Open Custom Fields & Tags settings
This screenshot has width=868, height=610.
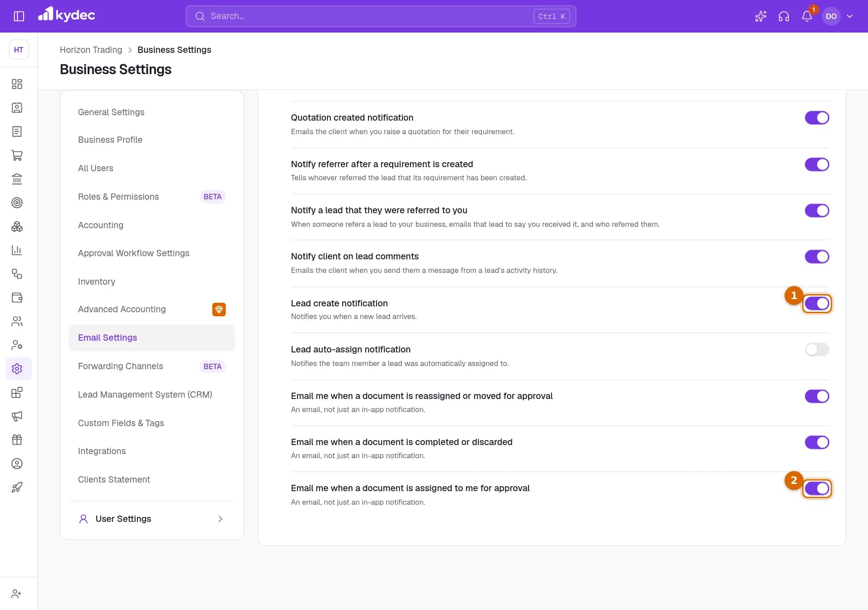pos(152,423)
